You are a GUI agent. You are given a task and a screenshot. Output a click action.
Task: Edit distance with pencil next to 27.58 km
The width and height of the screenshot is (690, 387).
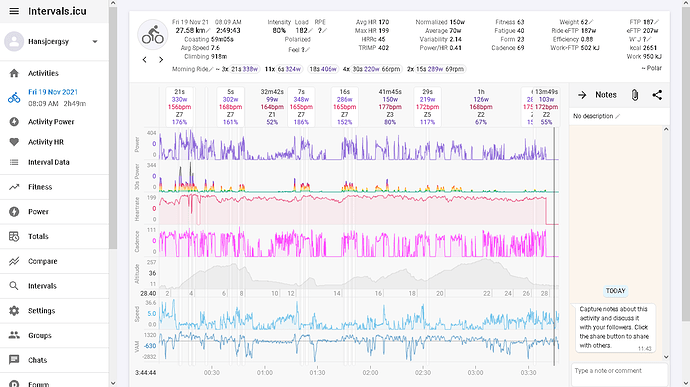pyautogui.click(x=208, y=31)
